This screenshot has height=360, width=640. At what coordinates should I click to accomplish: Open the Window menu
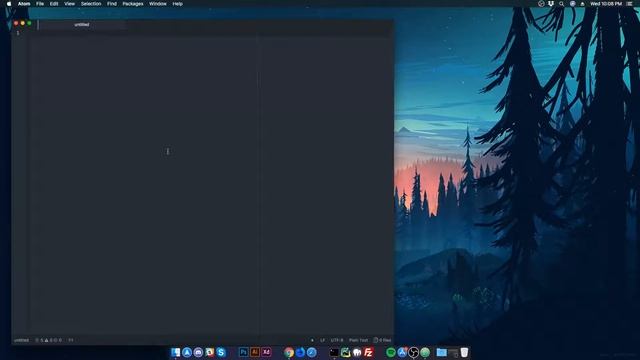(158, 4)
